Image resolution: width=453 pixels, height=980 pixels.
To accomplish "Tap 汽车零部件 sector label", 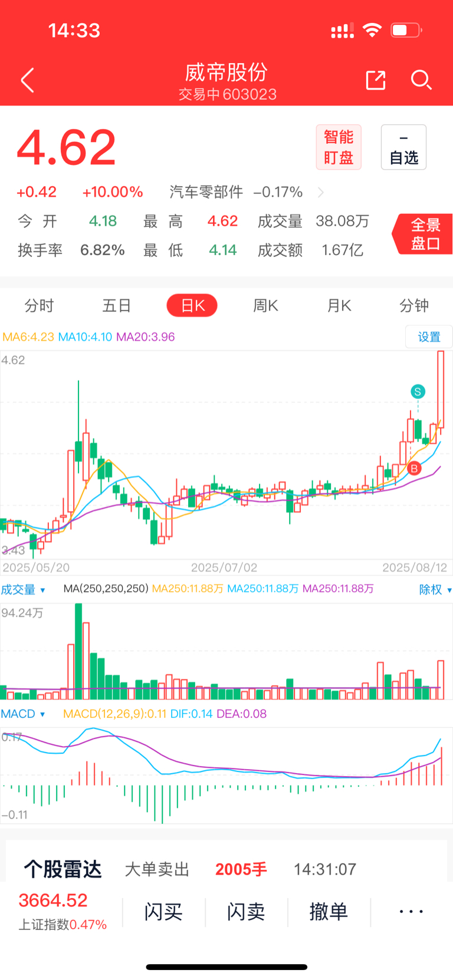I will (x=206, y=192).
